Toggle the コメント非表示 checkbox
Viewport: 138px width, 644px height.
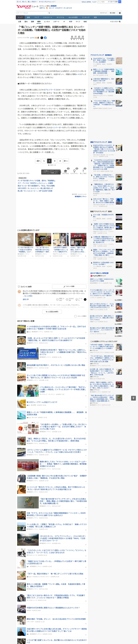point(75,316)
